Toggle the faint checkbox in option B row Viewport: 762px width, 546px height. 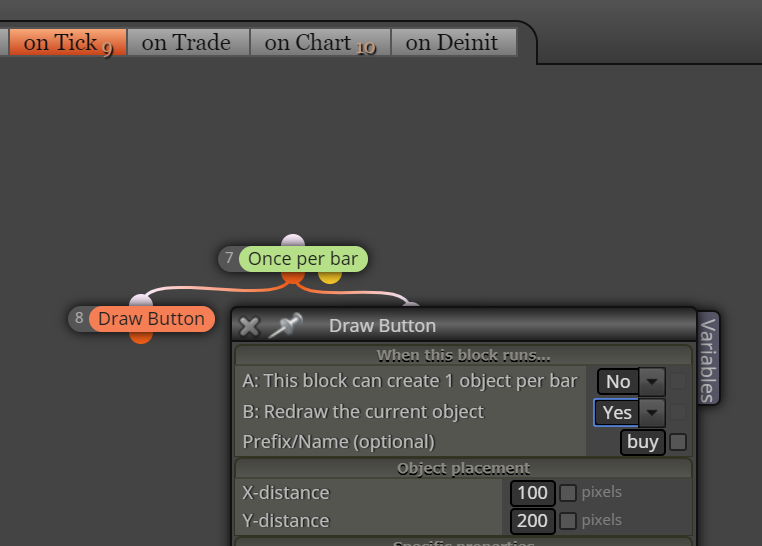(x=678, y=412)
